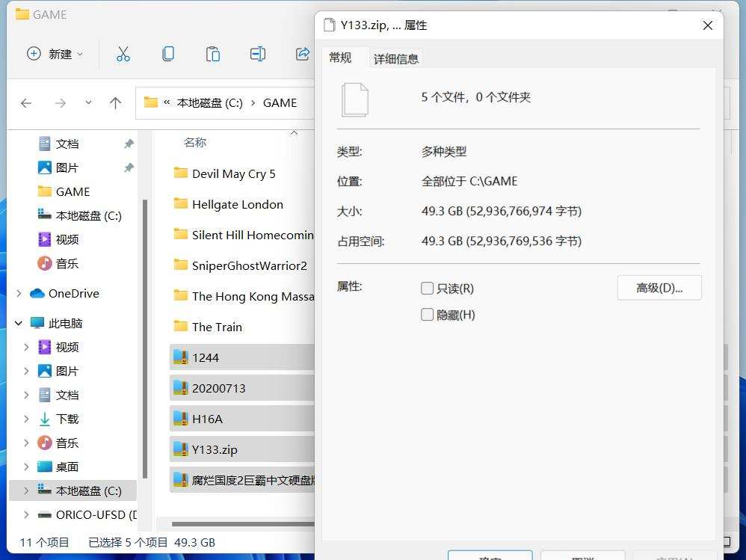
Task: Click the Copy icon in the toolbar
Action: [167, 54]
